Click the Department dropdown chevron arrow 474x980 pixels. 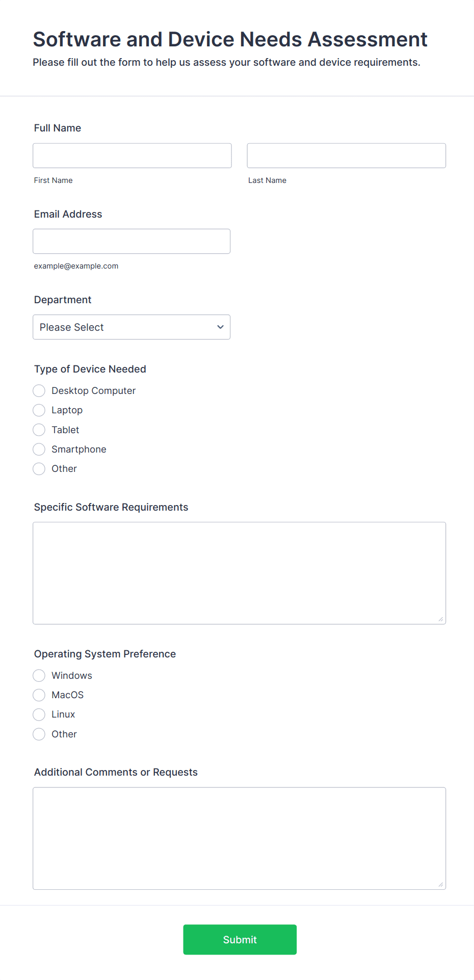[220, 327]
